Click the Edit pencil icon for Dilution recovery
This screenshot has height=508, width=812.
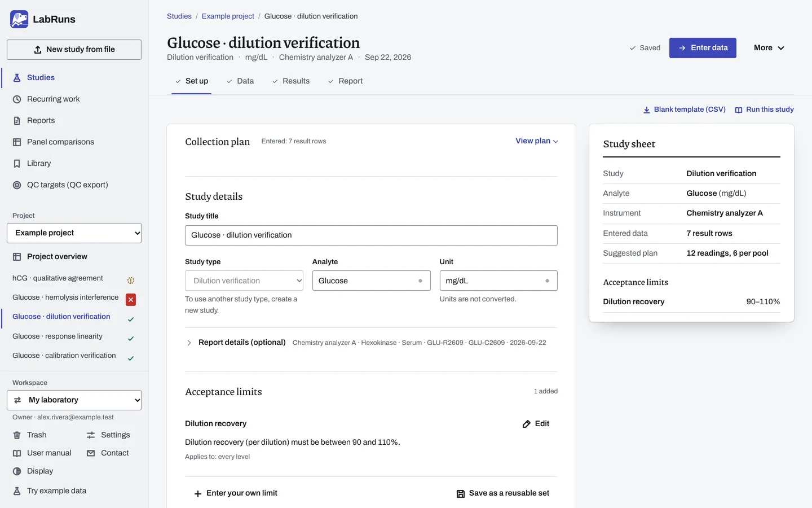coord(527,424)
